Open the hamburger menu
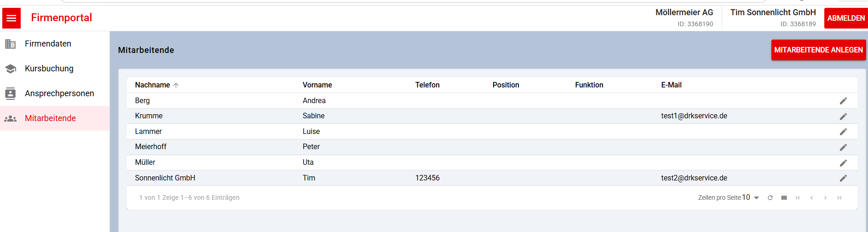868x232 pixels. coord(11,18)
